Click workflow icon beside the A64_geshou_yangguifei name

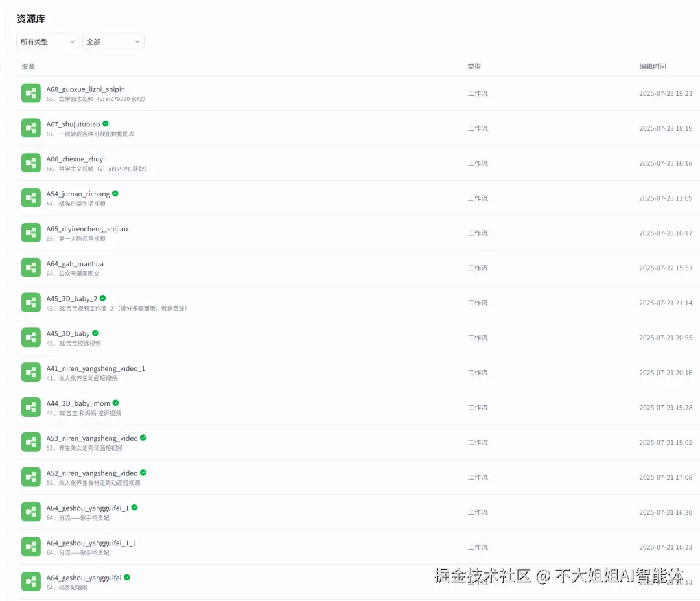pyautogui.click(x=31, y=582)
